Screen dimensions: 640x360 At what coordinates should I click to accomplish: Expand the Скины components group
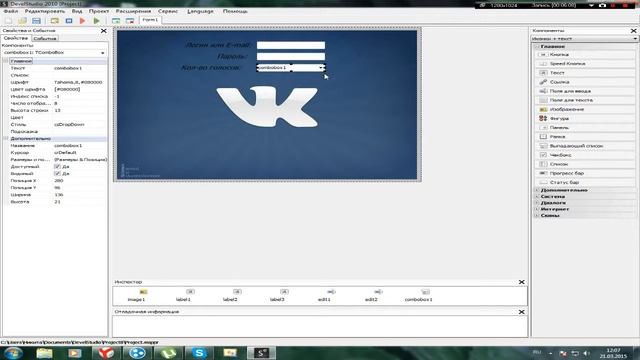point(537,216)
